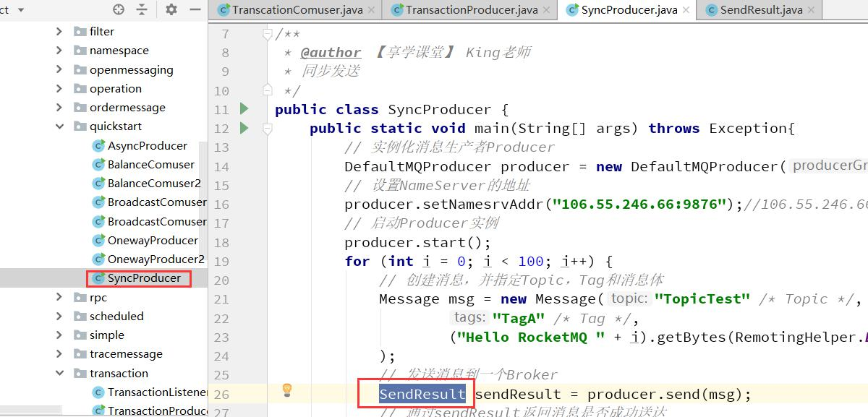This screenshot has width=868, height=417.
Task: Expand the filter folder
Action: click(59, 32)
